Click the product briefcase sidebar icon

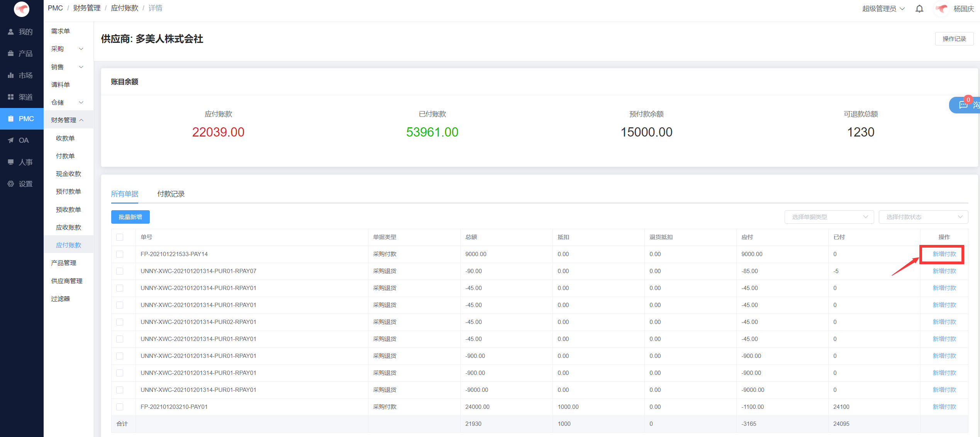(11, 54)
